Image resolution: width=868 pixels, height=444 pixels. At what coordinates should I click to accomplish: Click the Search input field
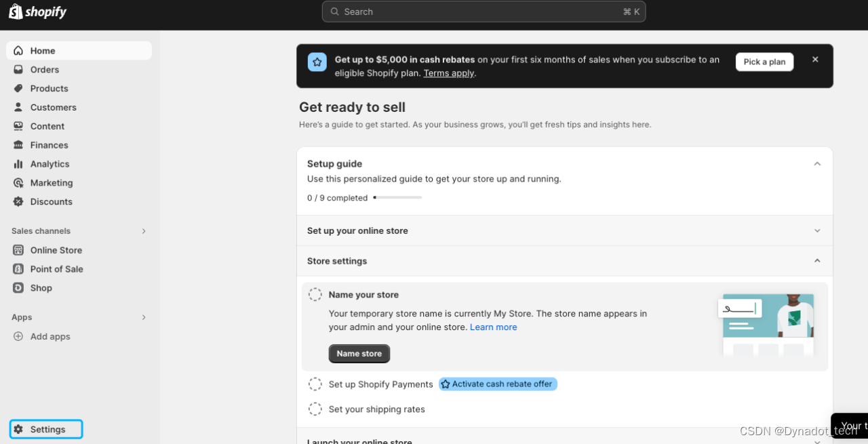point(484,12)
